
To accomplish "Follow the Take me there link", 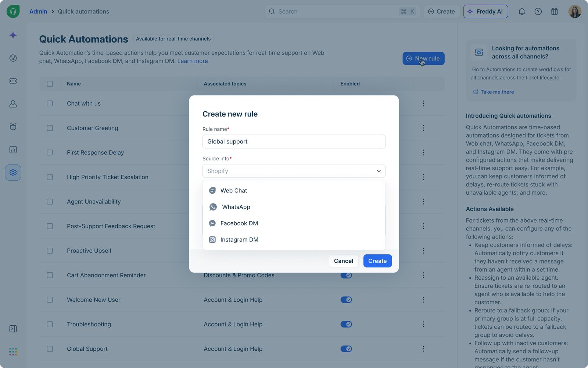I will click(x=494, y=92).
